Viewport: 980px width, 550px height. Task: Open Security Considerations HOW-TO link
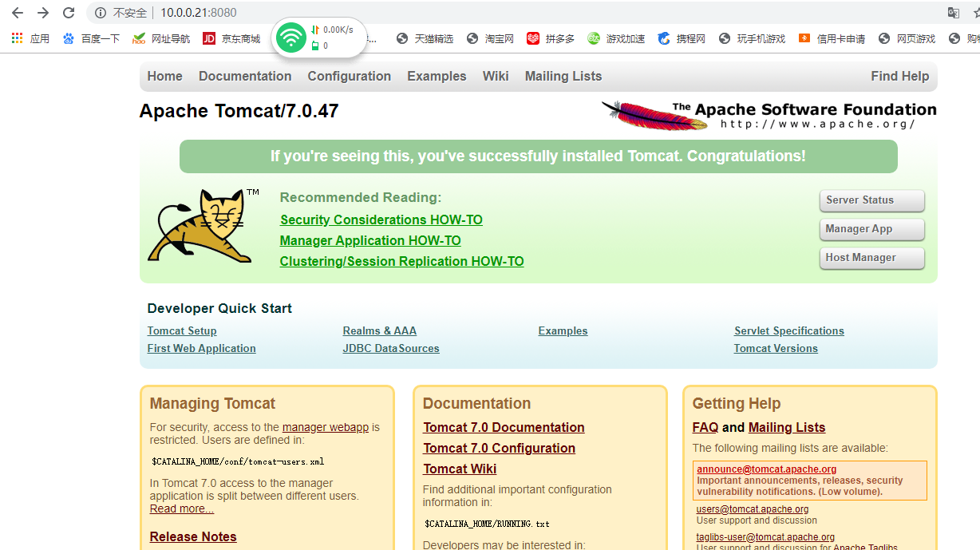(x=381, y=220)
